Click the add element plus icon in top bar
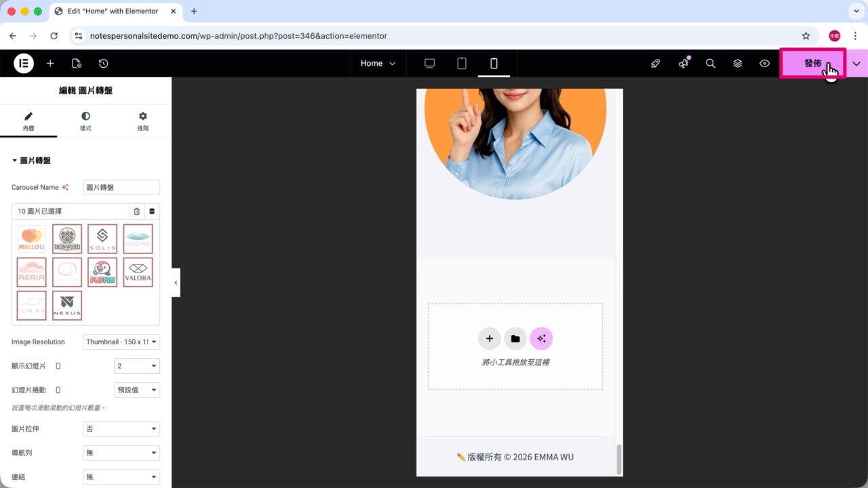 pos(50,63)
